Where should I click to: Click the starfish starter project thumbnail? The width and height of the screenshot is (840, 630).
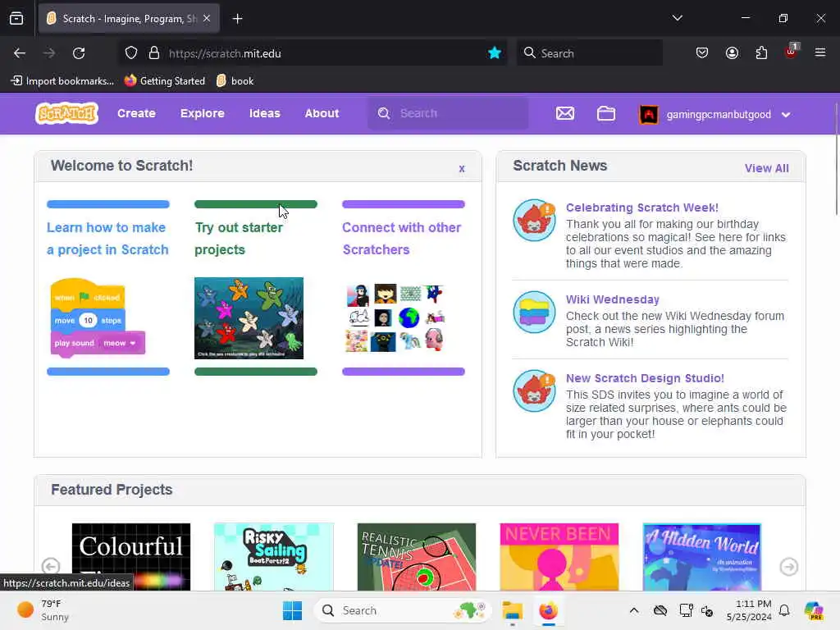coord(249,317)
